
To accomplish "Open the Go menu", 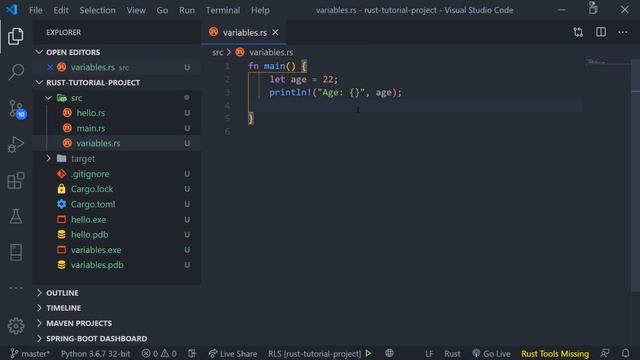I will (162, 10).
